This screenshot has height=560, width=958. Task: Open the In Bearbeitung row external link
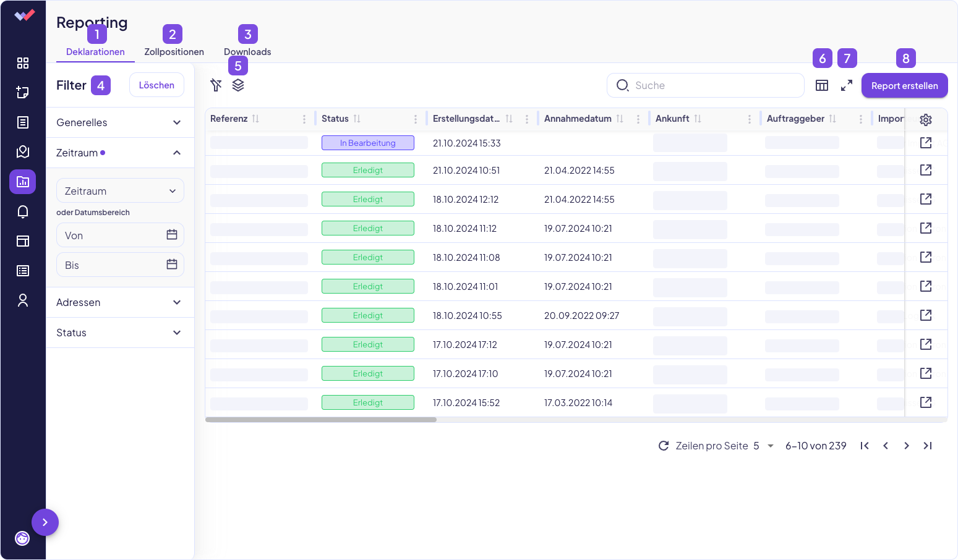pos(926,143)
